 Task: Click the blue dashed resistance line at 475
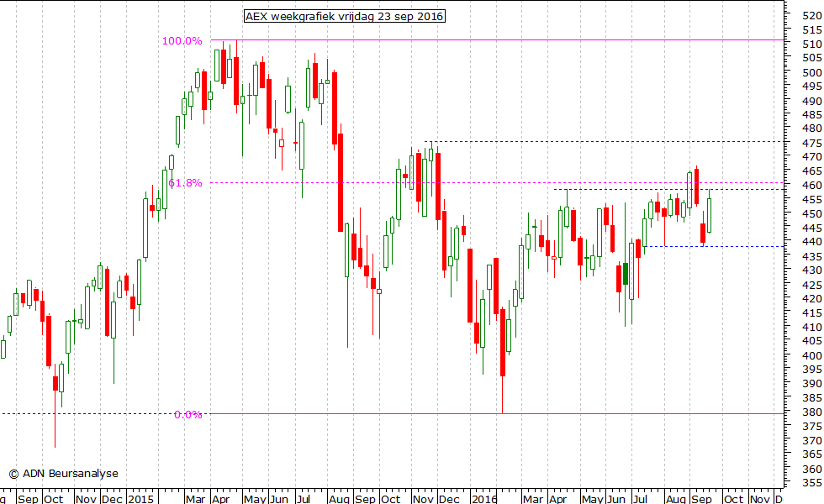pyautogui.click(x=605, y=141)
